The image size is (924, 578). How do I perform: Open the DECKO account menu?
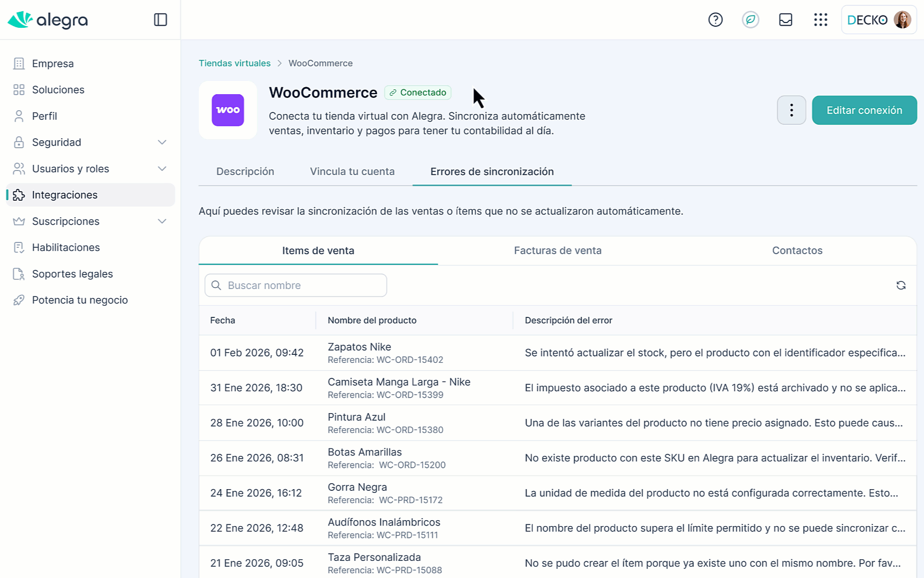click(879, 20)
